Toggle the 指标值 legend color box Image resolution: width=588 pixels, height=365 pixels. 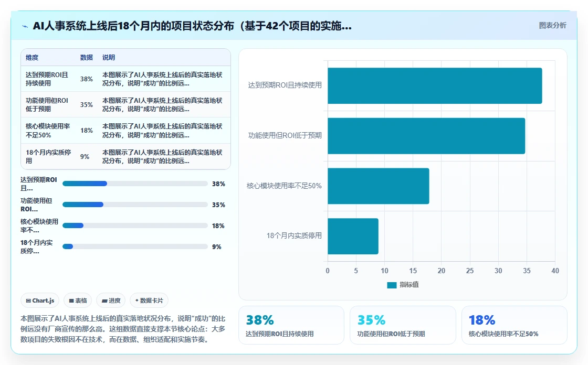point(392,285)
